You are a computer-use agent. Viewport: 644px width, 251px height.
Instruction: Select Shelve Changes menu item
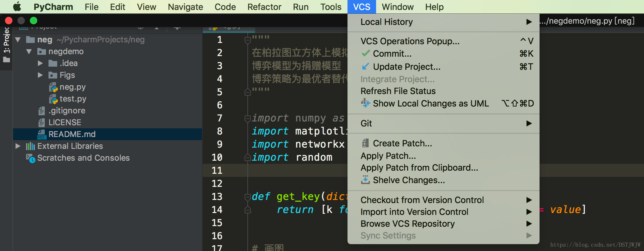point(444,180)
